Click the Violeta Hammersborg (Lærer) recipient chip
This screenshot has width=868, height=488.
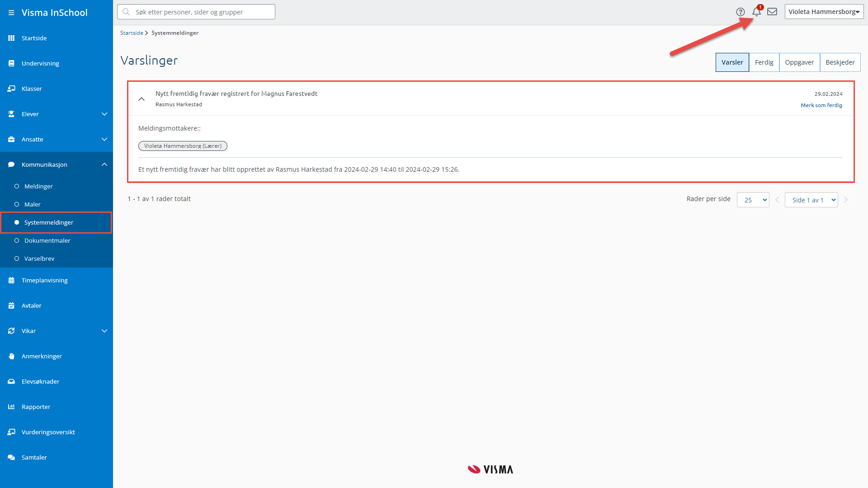(183, 146)
